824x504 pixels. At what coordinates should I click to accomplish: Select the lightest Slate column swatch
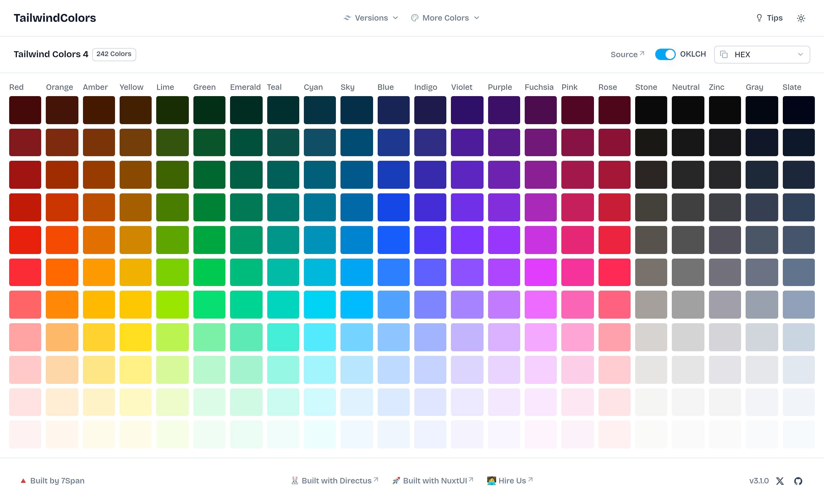798,434
